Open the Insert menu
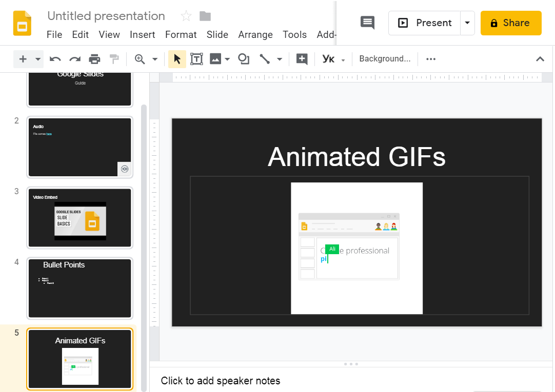 142,35
